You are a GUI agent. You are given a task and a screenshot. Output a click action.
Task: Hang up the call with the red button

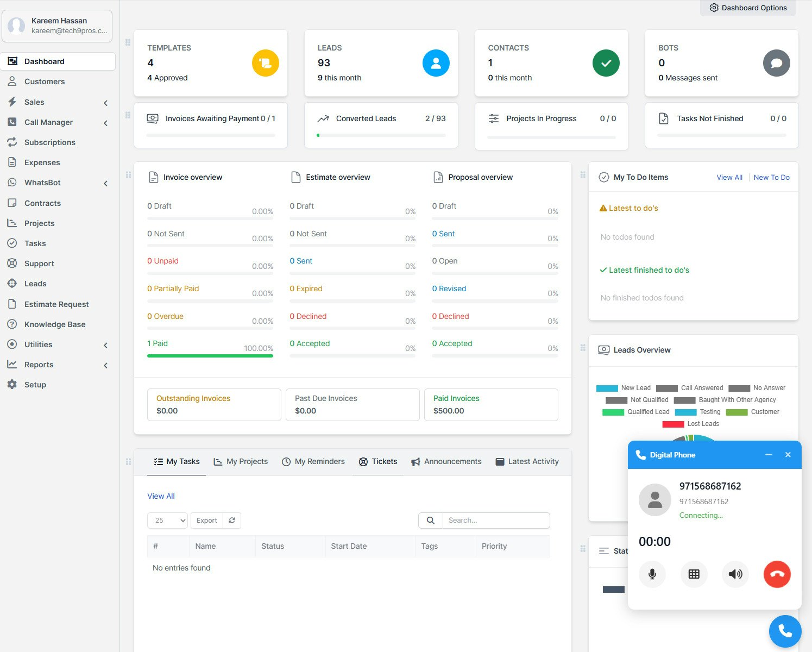tap(777, 574)
